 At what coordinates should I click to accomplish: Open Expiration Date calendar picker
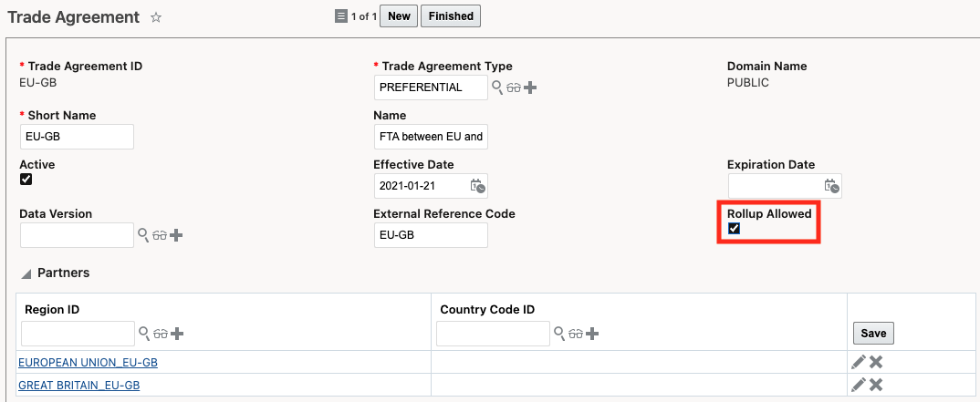pyautogui.click(x=831, y=186)
